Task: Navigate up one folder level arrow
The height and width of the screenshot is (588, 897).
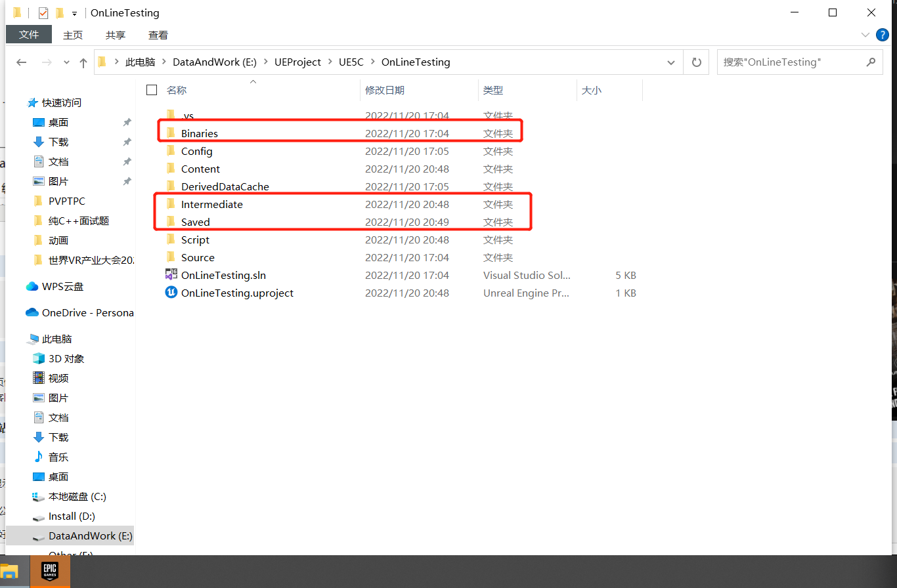Action: [83, 62]
